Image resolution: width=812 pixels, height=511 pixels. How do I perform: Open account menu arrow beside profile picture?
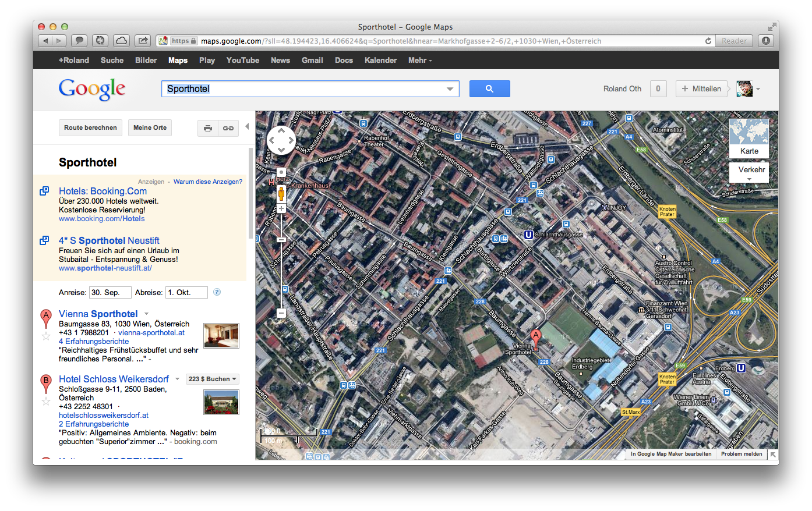[758, 89]
